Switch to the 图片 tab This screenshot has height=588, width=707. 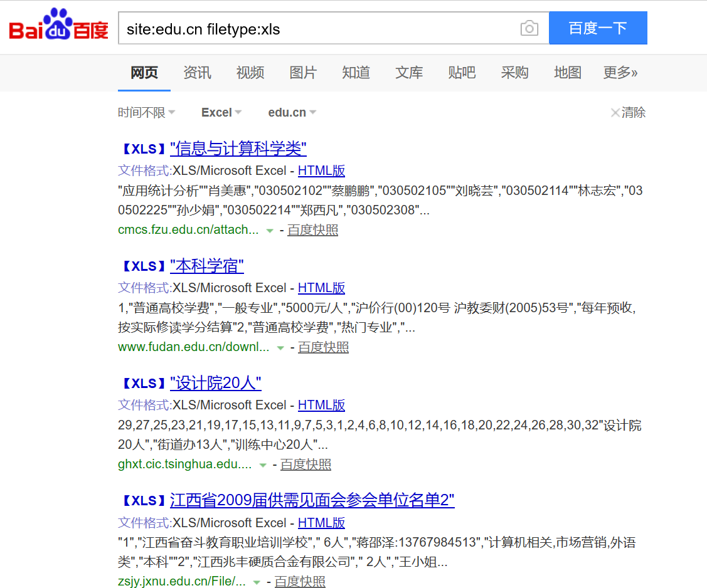coord(303,73)
